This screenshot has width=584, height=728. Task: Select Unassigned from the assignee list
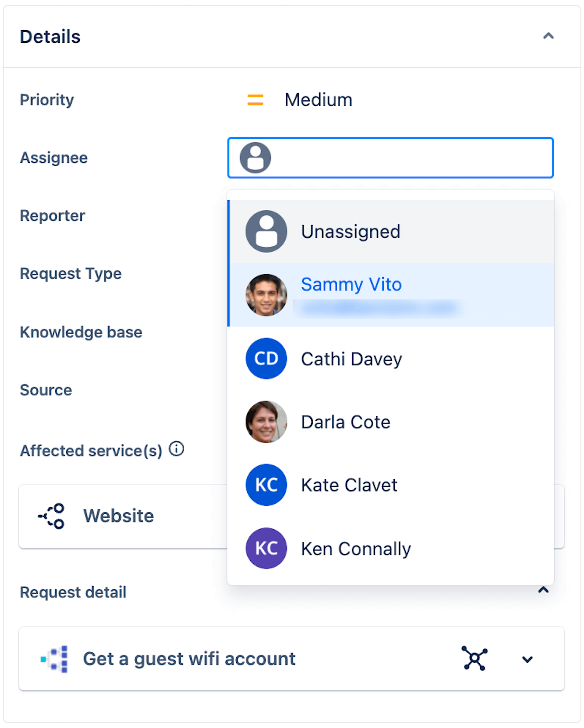point(351,231)
